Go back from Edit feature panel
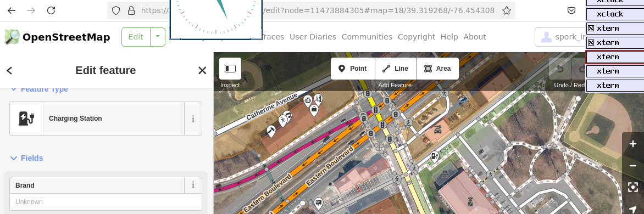Viewport: 644px width, 214px height. tap(9, 71)
